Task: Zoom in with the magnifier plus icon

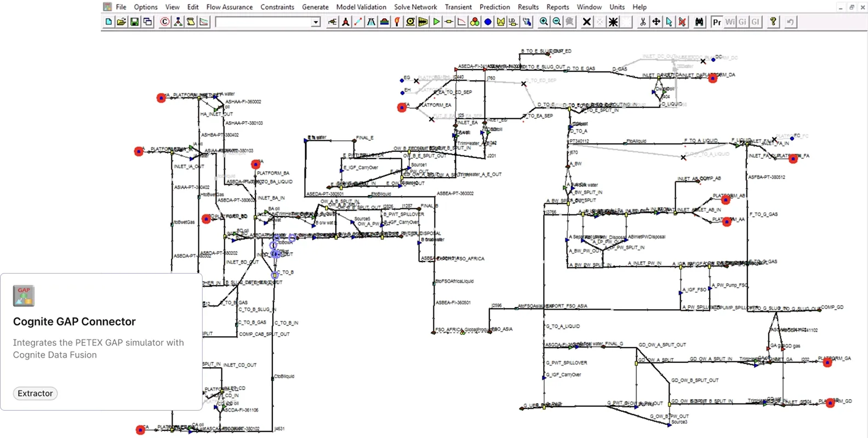Action: 544,22
